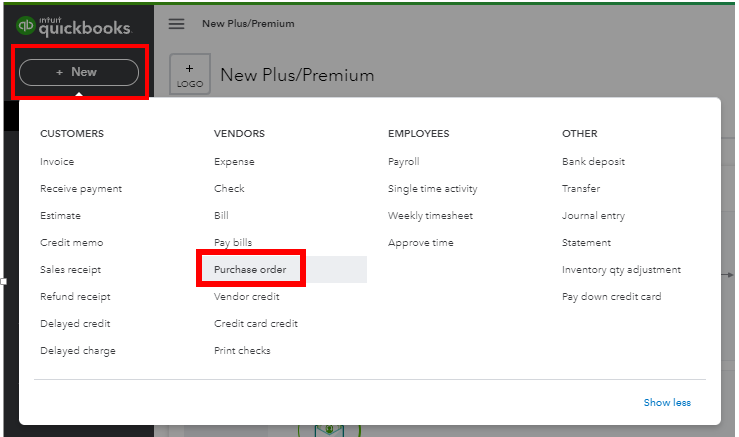The height and width of the screenshot is (437, 739).
Task: Select Credit memo entry
Action: click(x=72, y=242)
